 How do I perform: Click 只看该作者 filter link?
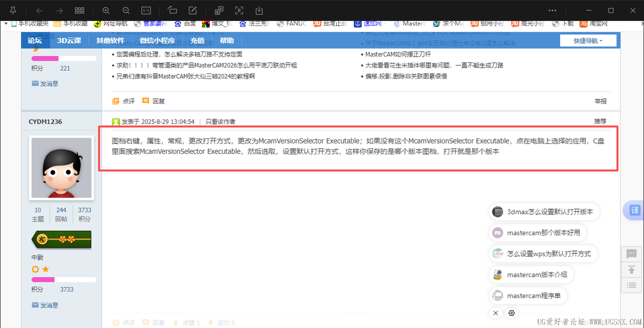click(x=221, y=121)
